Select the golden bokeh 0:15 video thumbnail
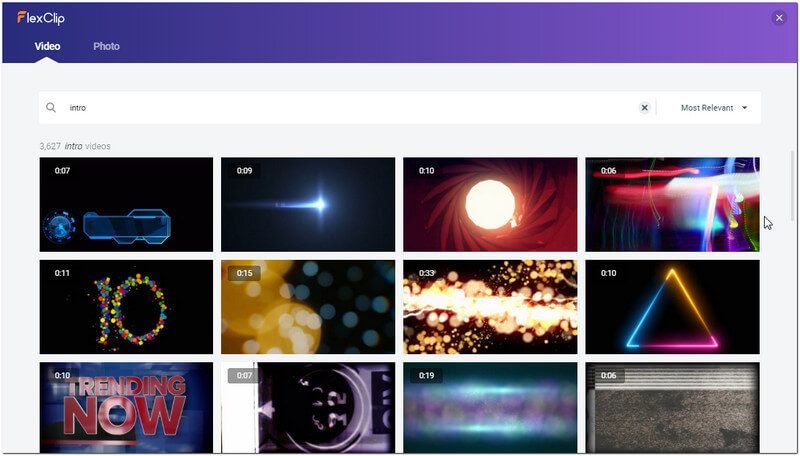The image size is (800, 456). (308, 307)
